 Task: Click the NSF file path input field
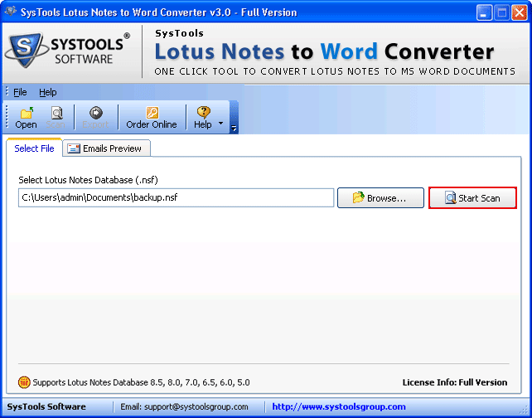tap(176, 197)
